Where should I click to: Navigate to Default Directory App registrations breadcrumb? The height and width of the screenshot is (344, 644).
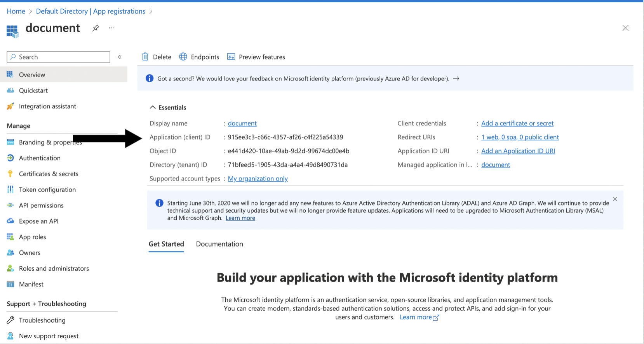(91, 11)
